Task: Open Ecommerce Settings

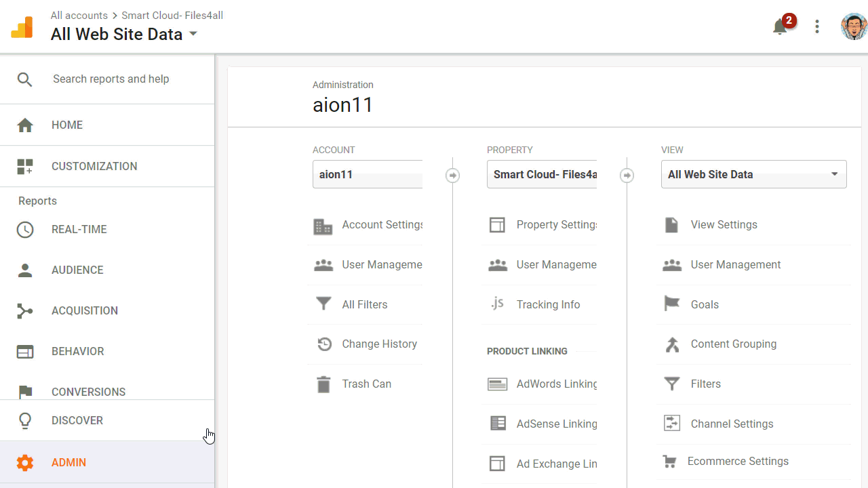Action: coord(738,461)
